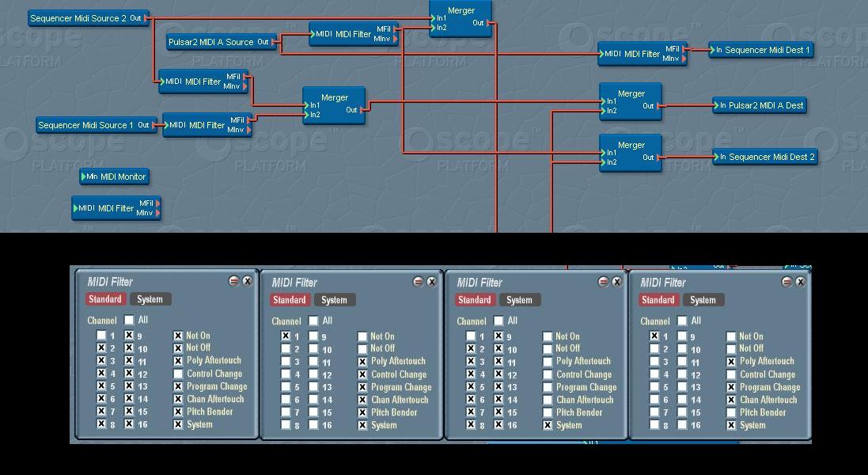Select the unconnected MIDI Filter module below MIDI Monitor
Viewport: 868px width, 475px height.
click(116, 208)
